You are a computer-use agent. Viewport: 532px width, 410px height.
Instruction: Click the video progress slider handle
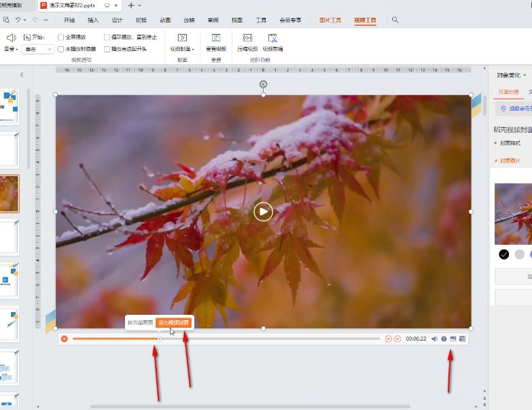(160, 339)
